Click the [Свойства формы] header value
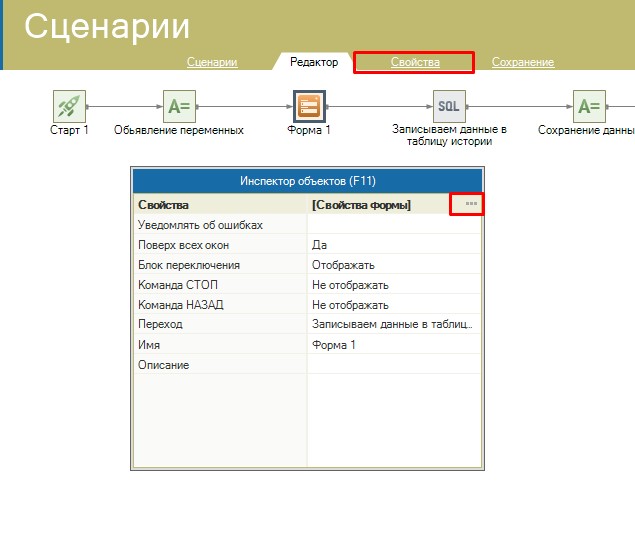This screenshot has height=537, width=635. click(361, 205)
